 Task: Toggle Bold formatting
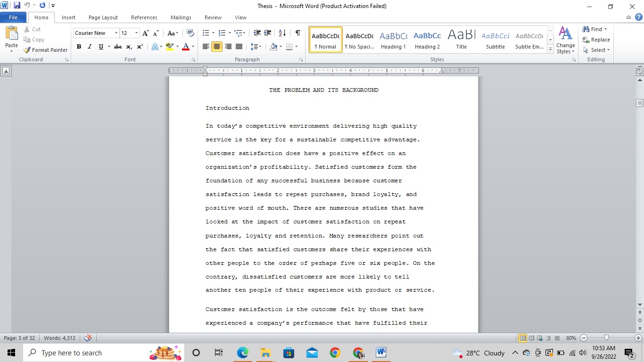pyautogui.click(x=79, y=47)
